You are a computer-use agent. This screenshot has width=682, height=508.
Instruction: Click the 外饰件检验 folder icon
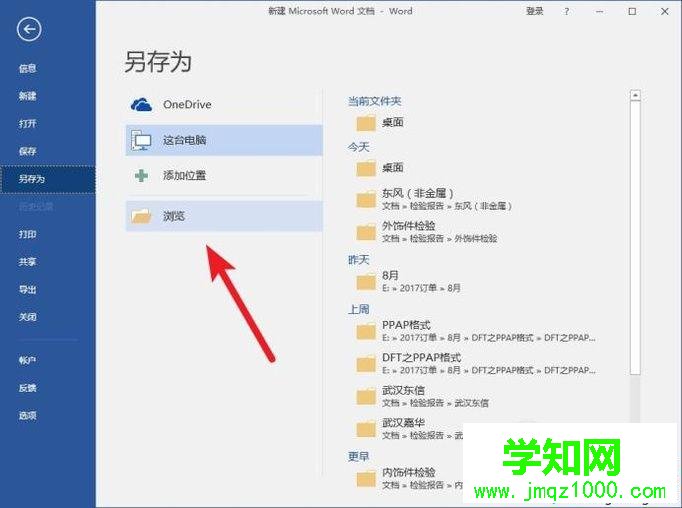366,232
